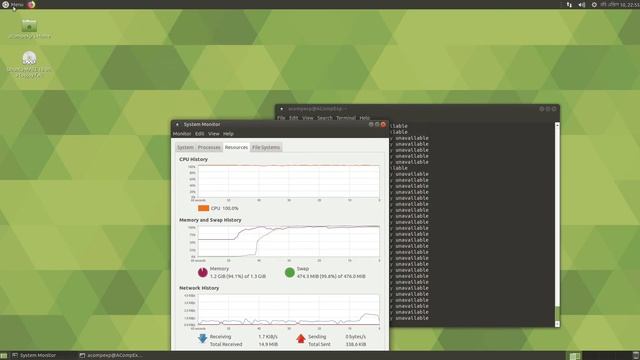Switch to the Processes tab
Screen dimensions: 640x360
point(209,147)
